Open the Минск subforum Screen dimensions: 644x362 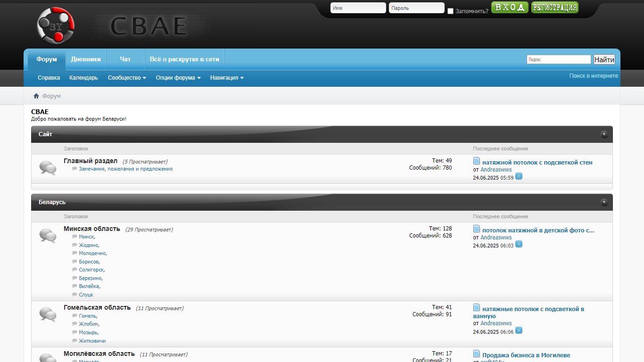(x=86, y=237)
